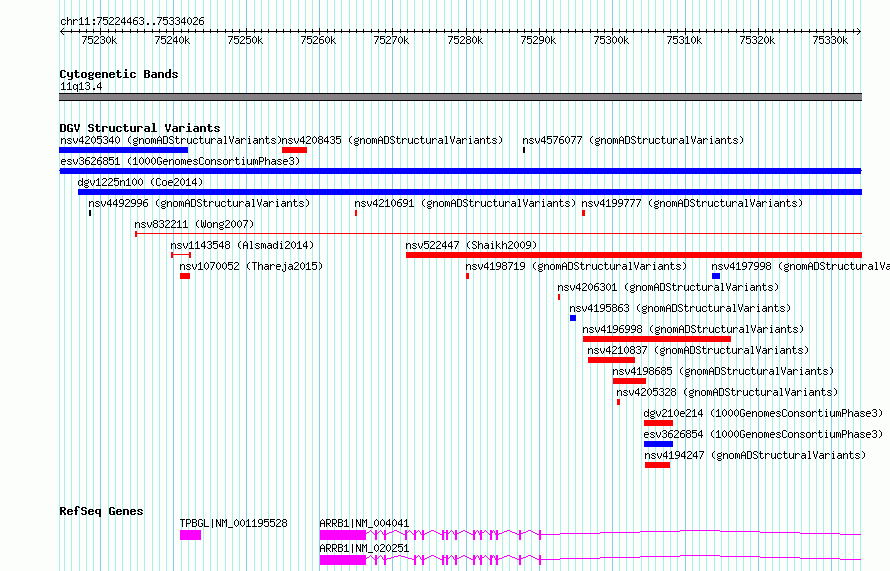
Task: Select the 11q13.4 band label
Action: pyautogui.click(x=81, y=86)
